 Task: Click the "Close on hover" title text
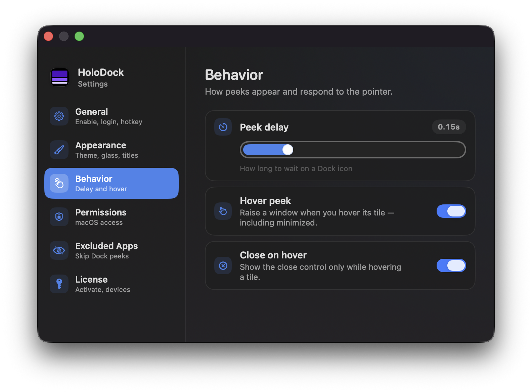(x=273, y=255)
